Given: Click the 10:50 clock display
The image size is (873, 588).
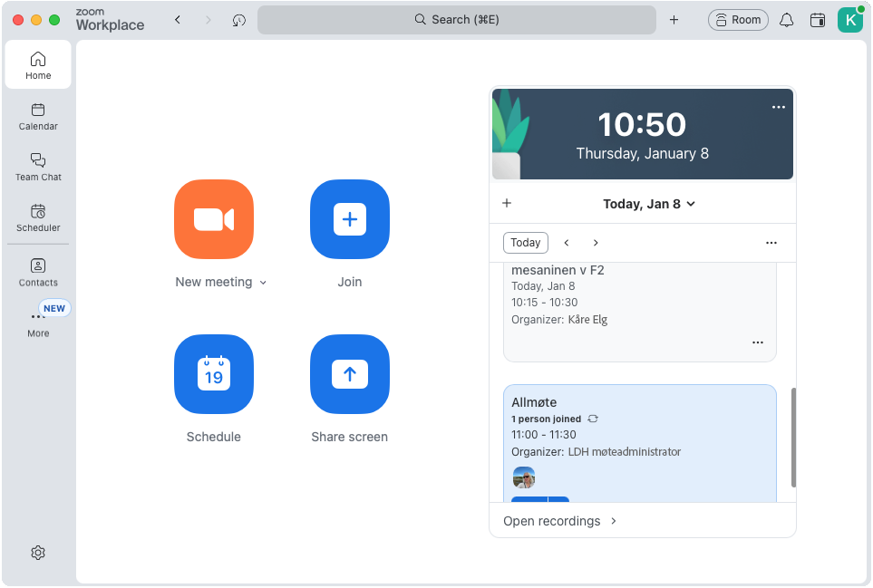Looking at the screenshot, I should click(x=642, y=125).
